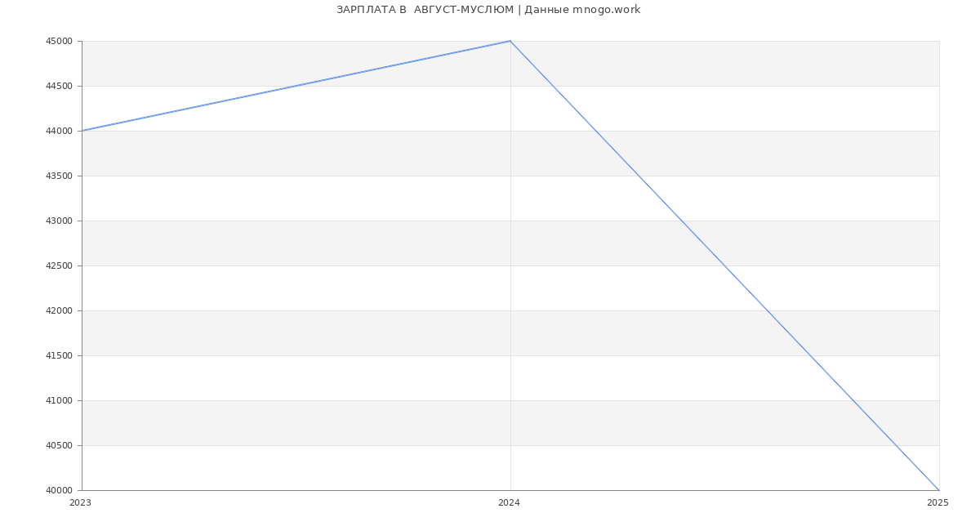Viewport: 980px width, 531px height.
Task: Click y-axis label 42000
Action: coord(60,310)
